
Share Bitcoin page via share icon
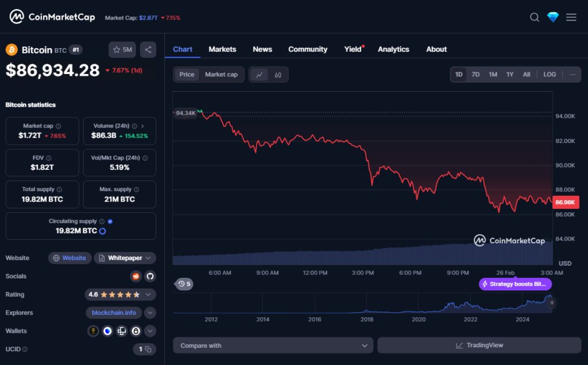148,49
